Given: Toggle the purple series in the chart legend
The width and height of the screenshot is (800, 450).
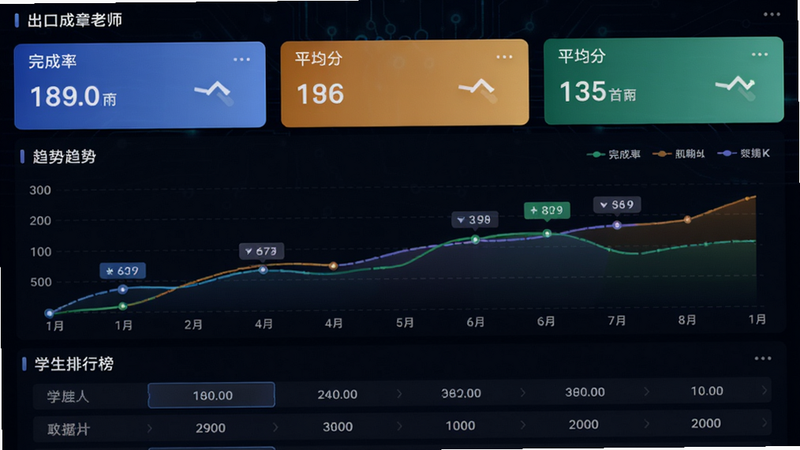Looking at the screenshot, I should click(x=743, y=153).
